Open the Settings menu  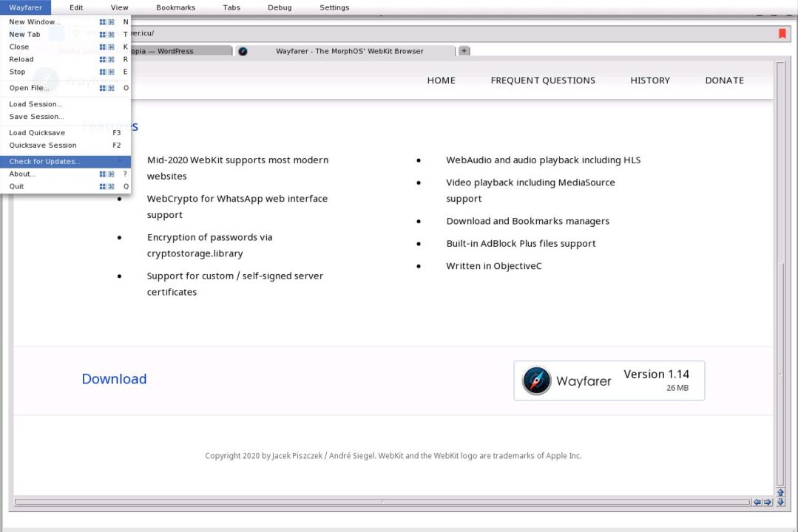coord(334,7)
